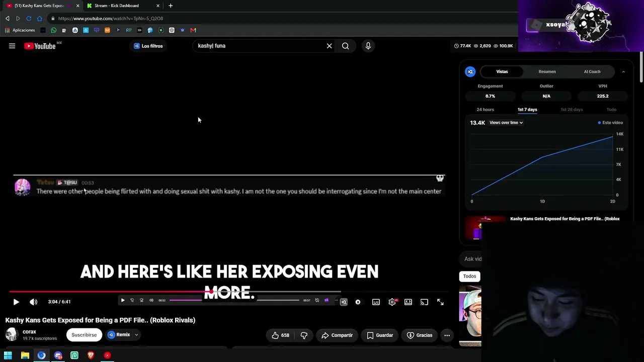The width and height of the screenshot is (644, 362).
Task: Switch to the Vistas tab
Action: pyautogui.click(x=502, y=71)
